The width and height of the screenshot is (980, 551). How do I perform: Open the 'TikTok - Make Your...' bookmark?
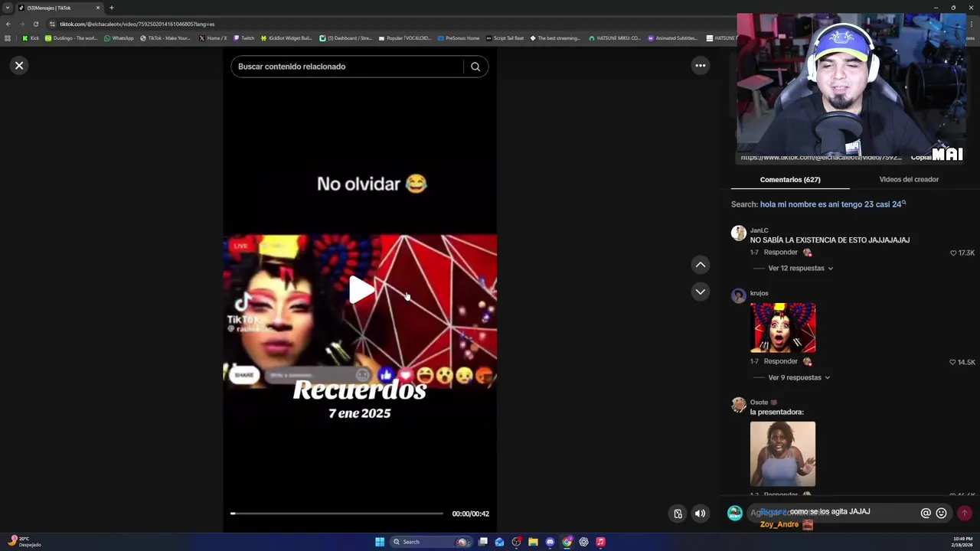(x=165, y=37)
